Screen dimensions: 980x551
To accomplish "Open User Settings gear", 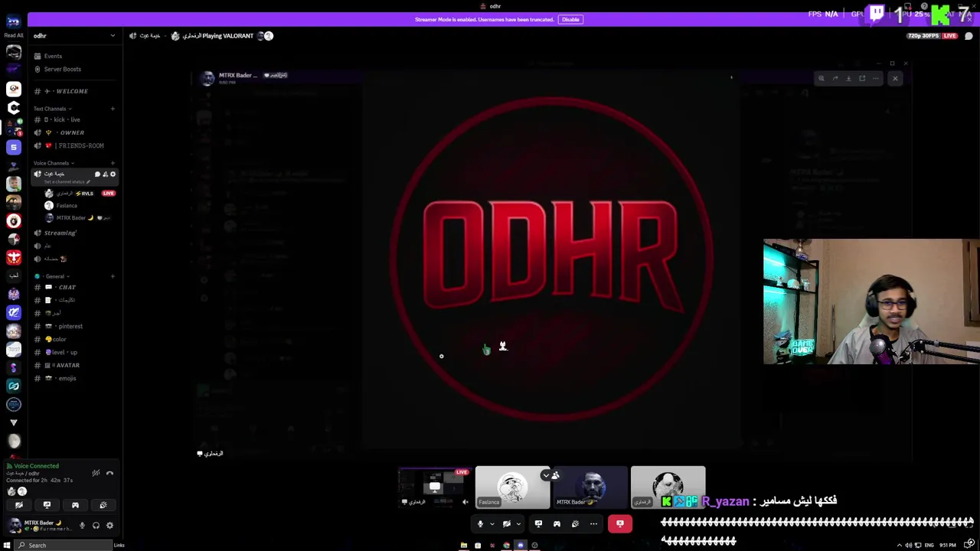I will tap(109, 526).
